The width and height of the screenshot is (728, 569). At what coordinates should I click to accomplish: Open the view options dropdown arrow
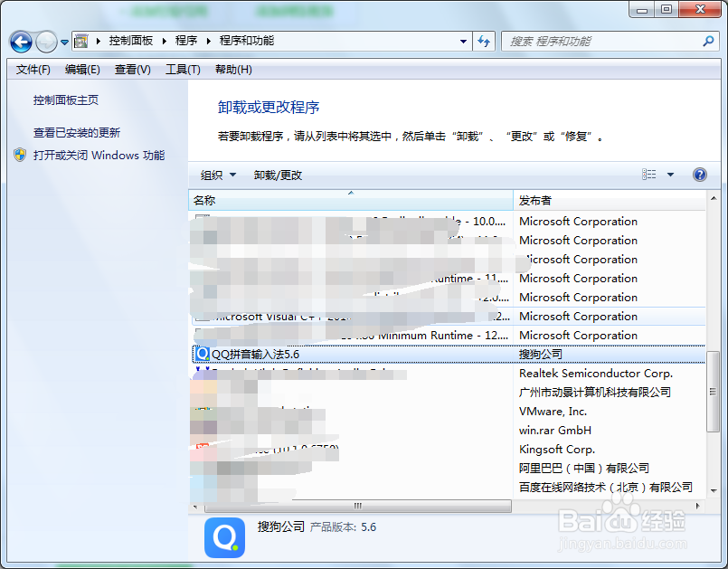point(670,175)
